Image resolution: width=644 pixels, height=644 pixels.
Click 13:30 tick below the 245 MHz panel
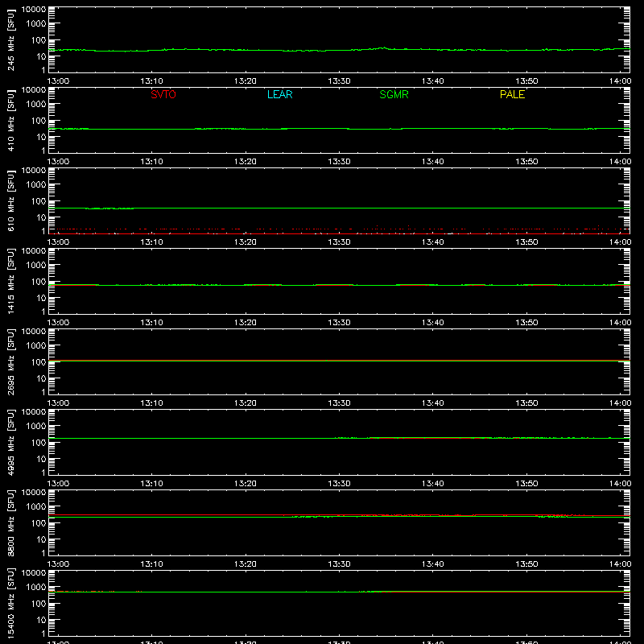pos(339,81)
